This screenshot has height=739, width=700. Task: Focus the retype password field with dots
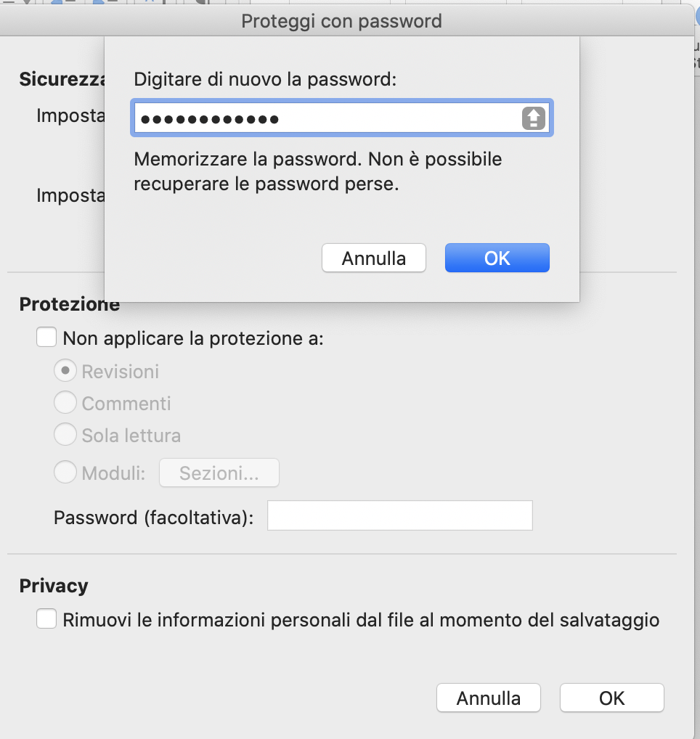point(342,118)
